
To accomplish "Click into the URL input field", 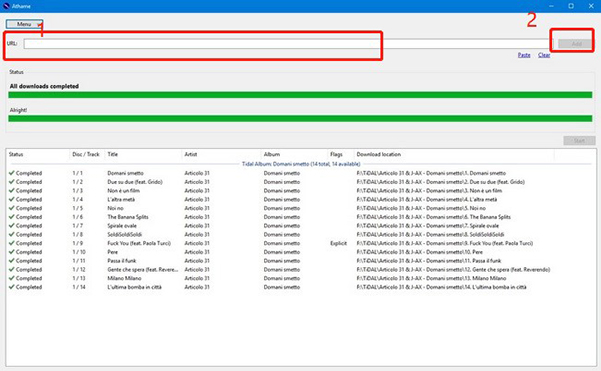I will coord(288,44).
